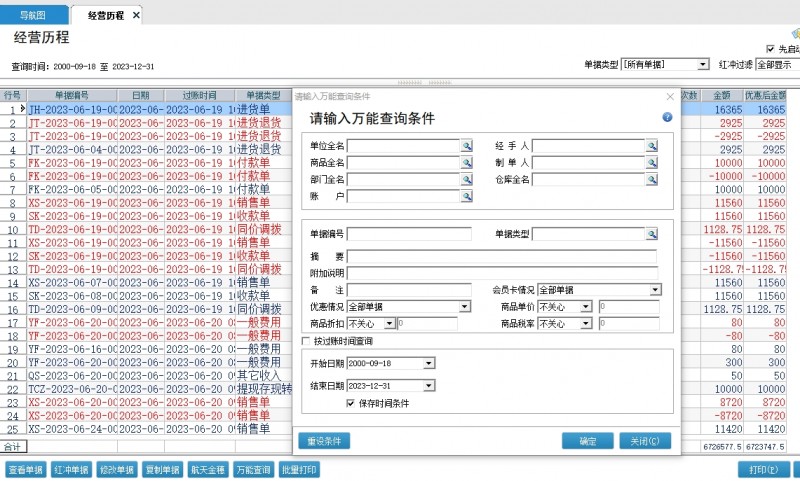The height and width of the screenshot is (481, 800).
Task: Open lookup for 账户 field
Action: click(466, 196)
